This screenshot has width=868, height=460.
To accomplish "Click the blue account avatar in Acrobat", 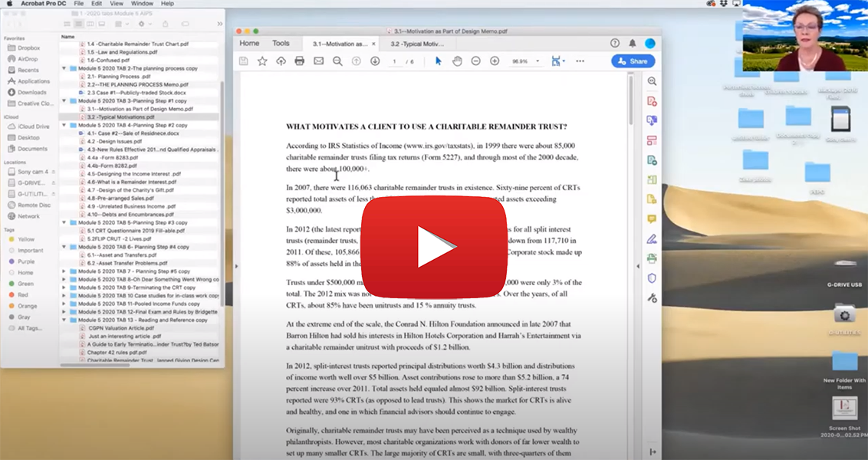I will point(650,43).
